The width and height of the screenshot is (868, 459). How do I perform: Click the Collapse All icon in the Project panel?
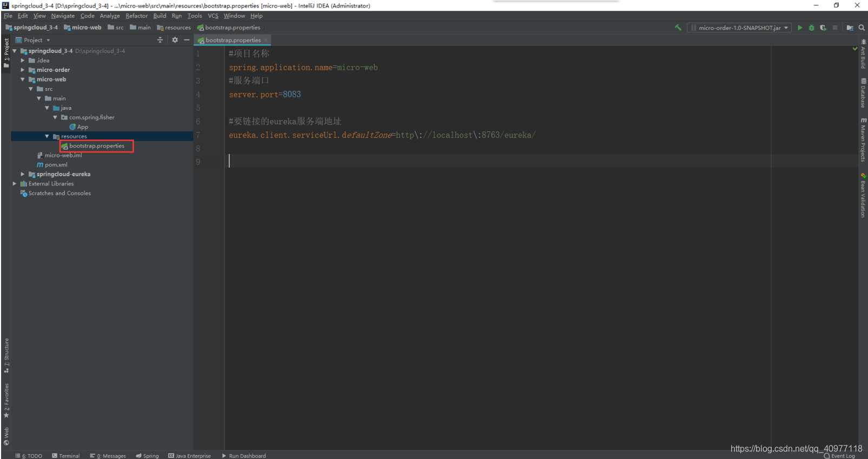(x=160, y=40)
